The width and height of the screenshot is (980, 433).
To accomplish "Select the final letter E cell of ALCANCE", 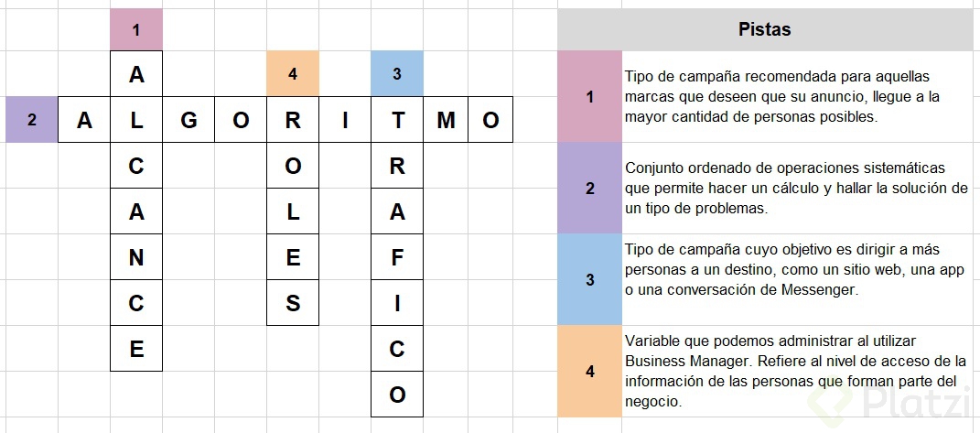I will tap(136, 348).
